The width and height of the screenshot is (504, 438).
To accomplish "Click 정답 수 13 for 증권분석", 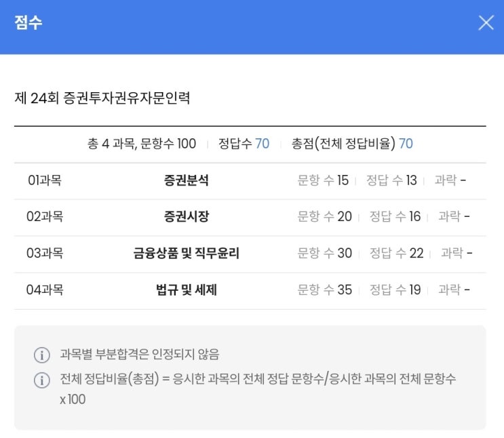I will 391,180.
